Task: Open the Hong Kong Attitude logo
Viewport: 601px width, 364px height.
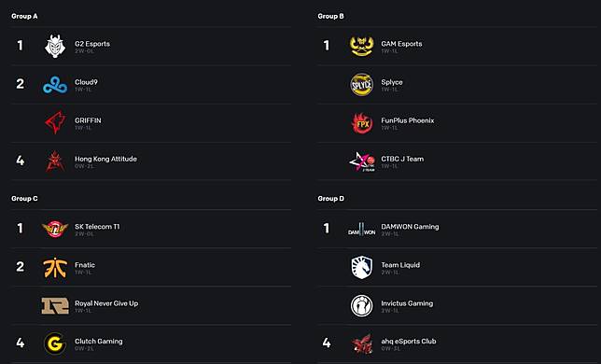Action: point(55,161)
